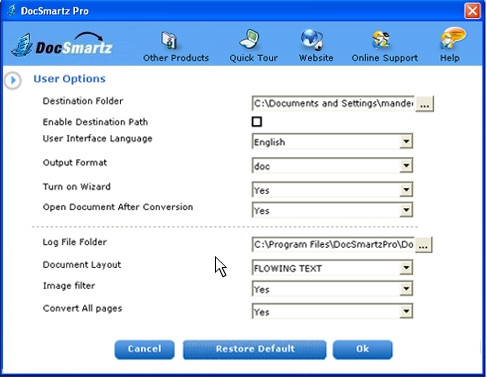This screenshot has height=378, width=487.
Task: Click the Destination Folder path field
Action: (333, 104)
